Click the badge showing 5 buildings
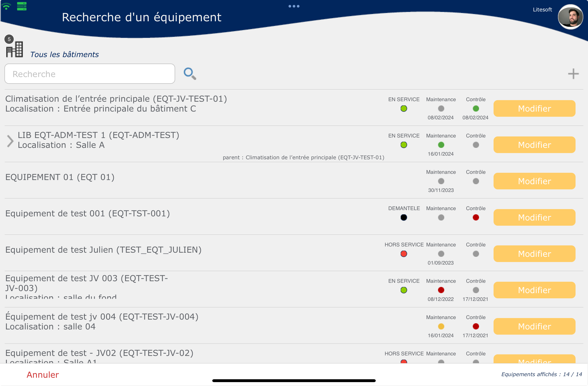Viewport: 588px width, 386px height. coord(9,39)
